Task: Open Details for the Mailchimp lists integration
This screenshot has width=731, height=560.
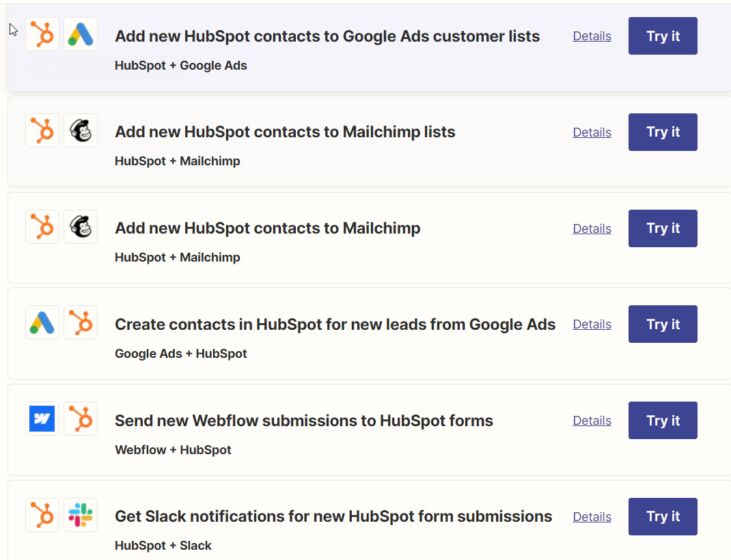Action: [x=592, y=132]
